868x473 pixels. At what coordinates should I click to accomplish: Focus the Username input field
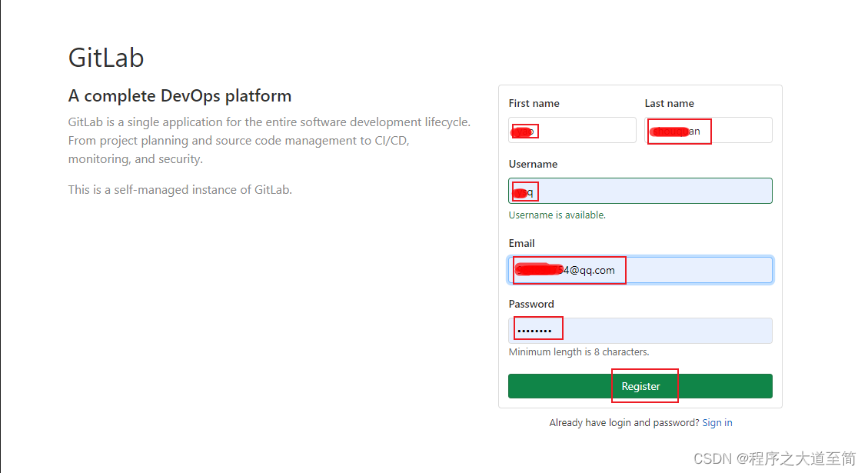pos(640,191)
